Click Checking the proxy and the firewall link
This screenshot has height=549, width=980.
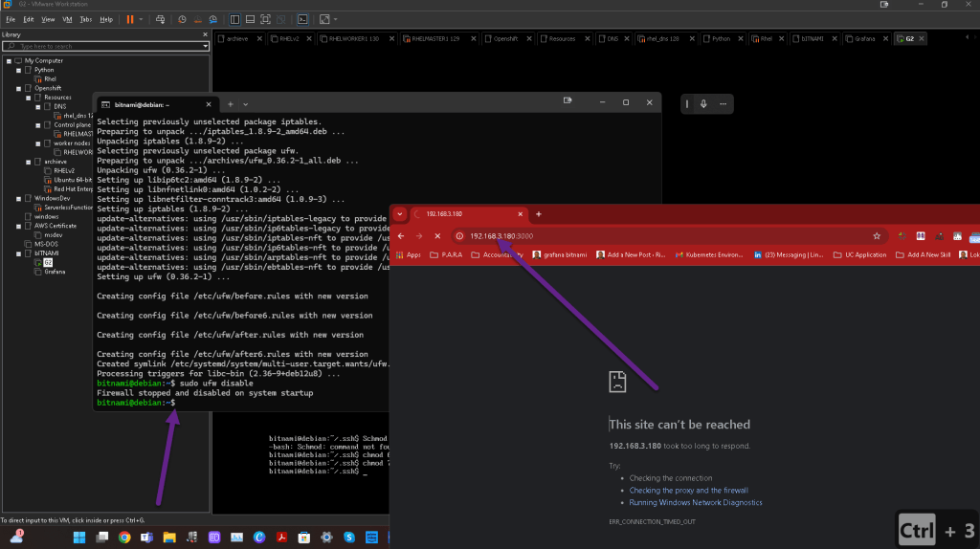[x=688, y=491]
